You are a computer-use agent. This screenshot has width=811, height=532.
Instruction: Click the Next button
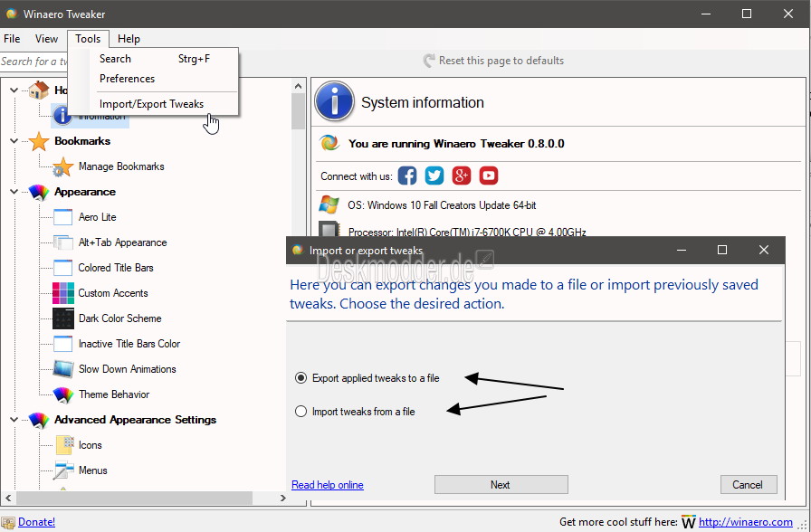coord(501,485)
